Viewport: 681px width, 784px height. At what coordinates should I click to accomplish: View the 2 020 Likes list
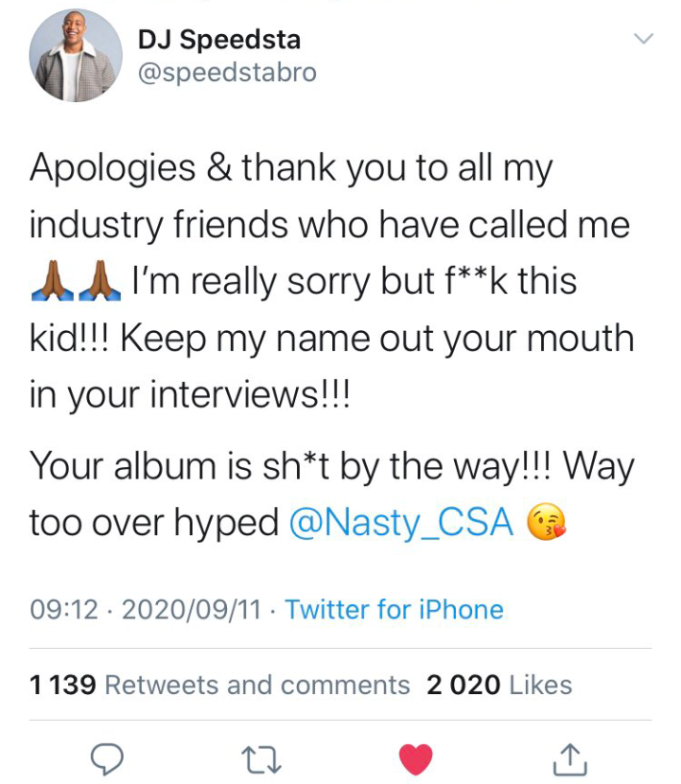(499, 684)
